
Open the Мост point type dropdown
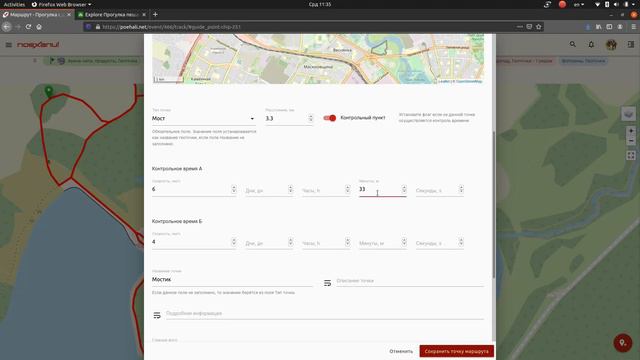(x=203, y=118)
